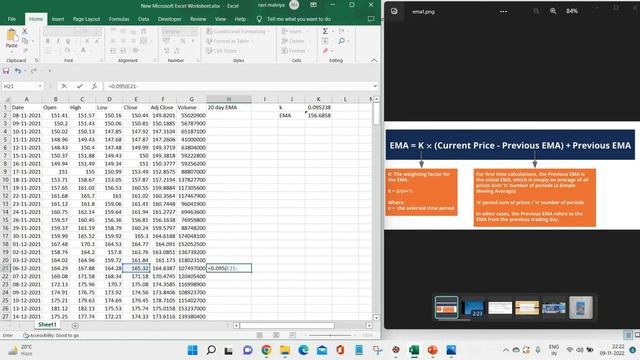The height and width of the screenshot is (360, 640).
Task: Cancel formula entry with the X button
Action: click(64, 86)
